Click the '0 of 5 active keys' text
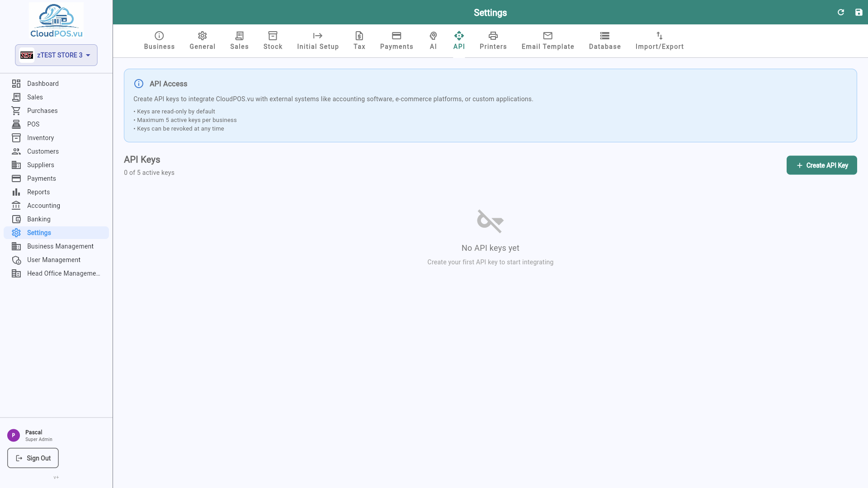Viewport: 868px width, 488px height. (x=149, y=173)
